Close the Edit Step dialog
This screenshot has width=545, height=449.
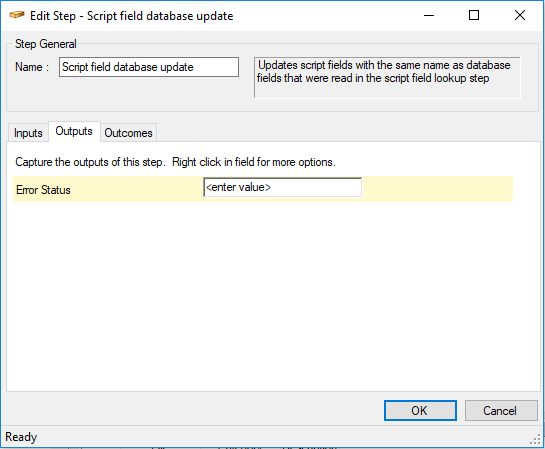(x=520, y=16)
